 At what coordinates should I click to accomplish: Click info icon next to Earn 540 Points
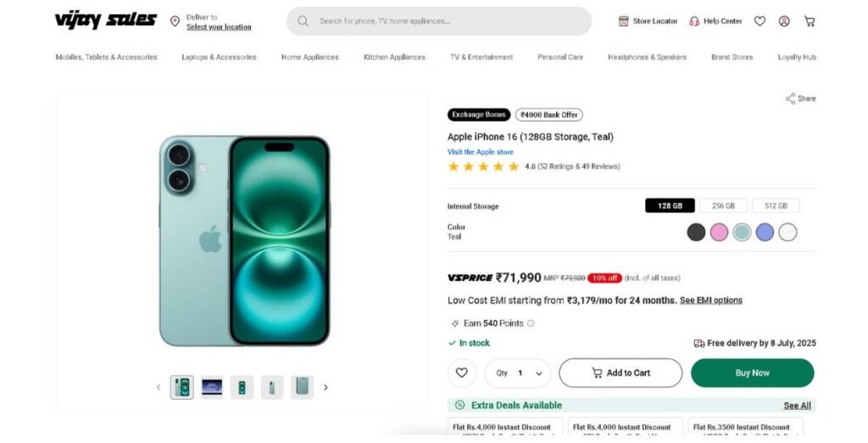click(x=531, y=324)
